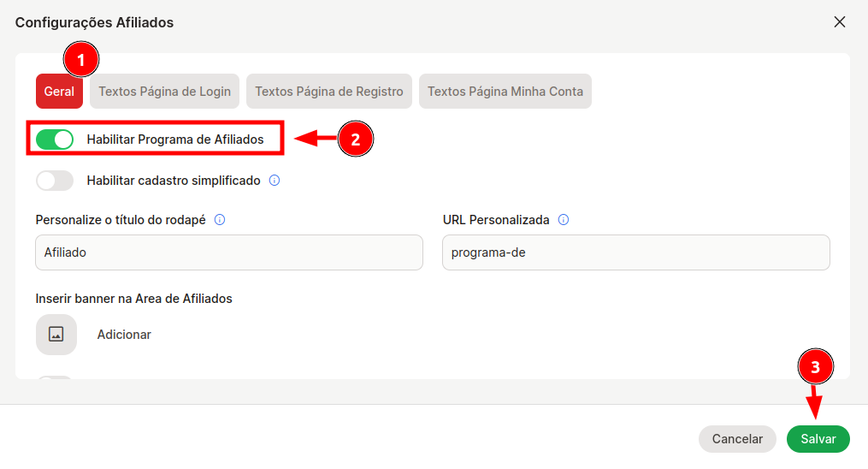This screenshot has height=469, width=868.
Task: Click the URL Personalizada field with programa-de
Action: pos(636,252)
